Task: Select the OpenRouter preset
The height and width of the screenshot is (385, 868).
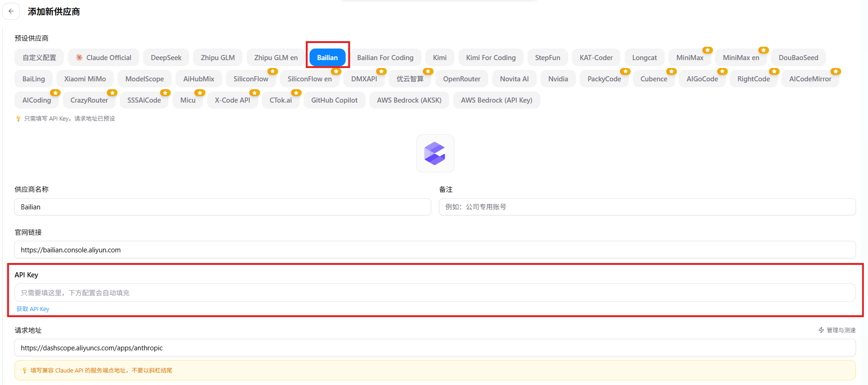Action: 462,79
